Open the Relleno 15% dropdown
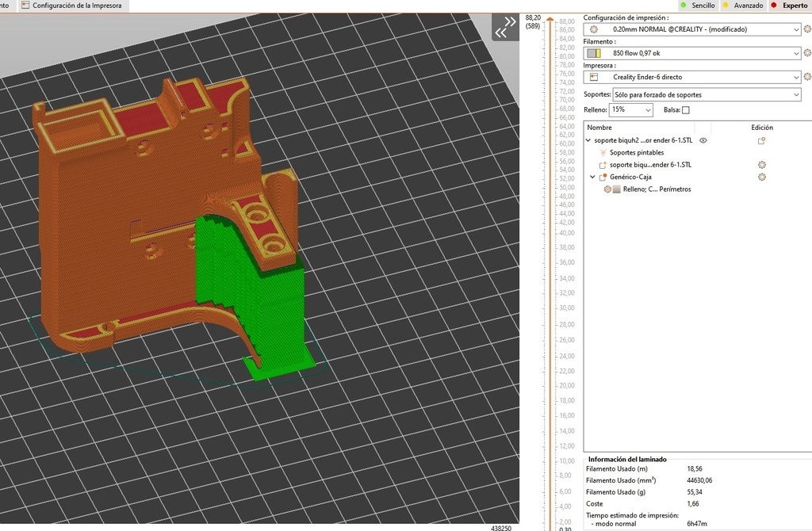Image resolution: width=812 pixels, height=531 pixels. click(630, 110)
